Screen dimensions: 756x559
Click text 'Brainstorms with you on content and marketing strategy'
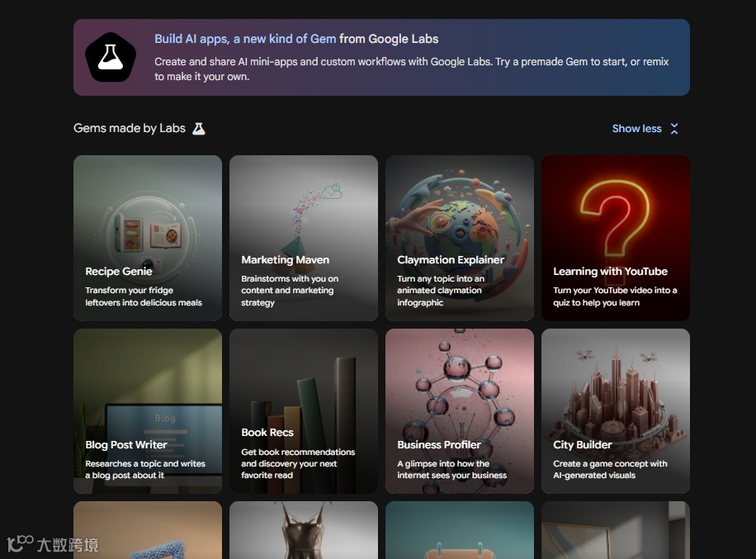[x=290, y=291]
